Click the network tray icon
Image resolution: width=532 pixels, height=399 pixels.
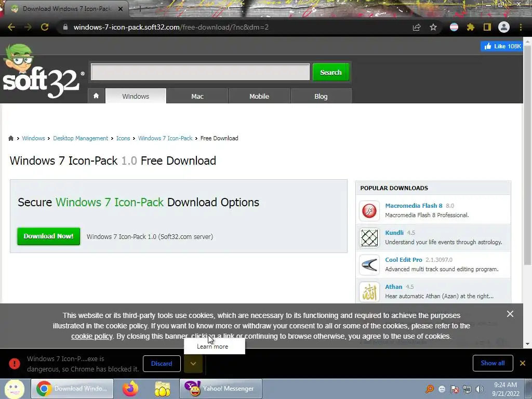(467, 389)
